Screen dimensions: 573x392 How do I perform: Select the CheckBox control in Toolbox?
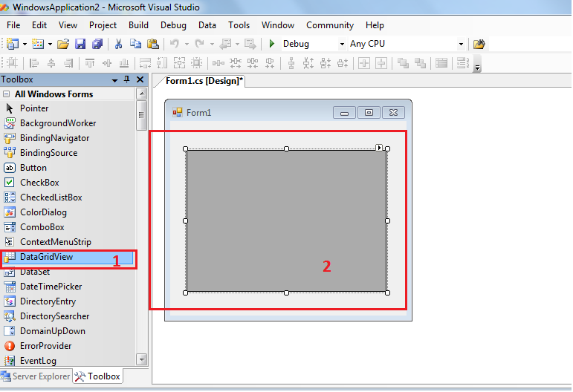click(x=39, y=183)
